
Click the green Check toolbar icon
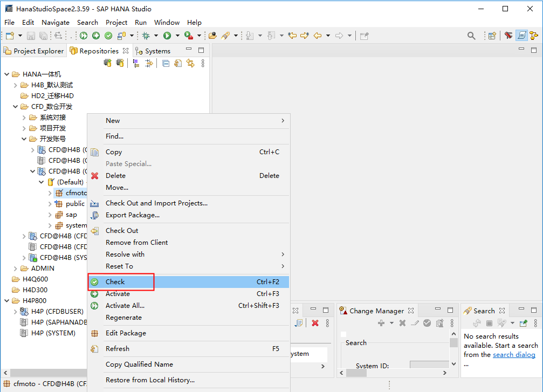(108, 36)
